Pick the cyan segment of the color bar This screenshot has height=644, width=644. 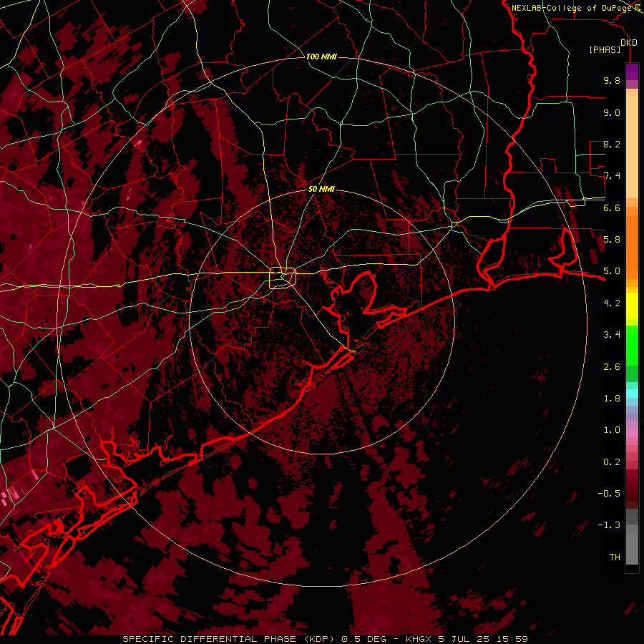point(632,394)
